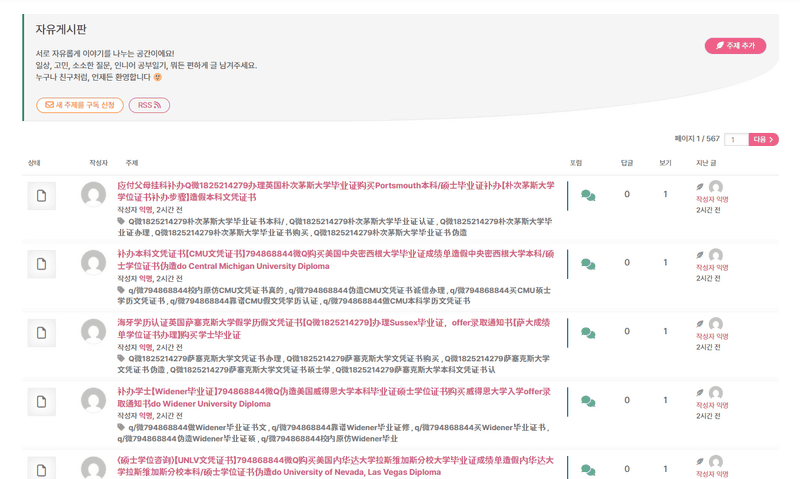Click the 상태 column header

[34, 163]
